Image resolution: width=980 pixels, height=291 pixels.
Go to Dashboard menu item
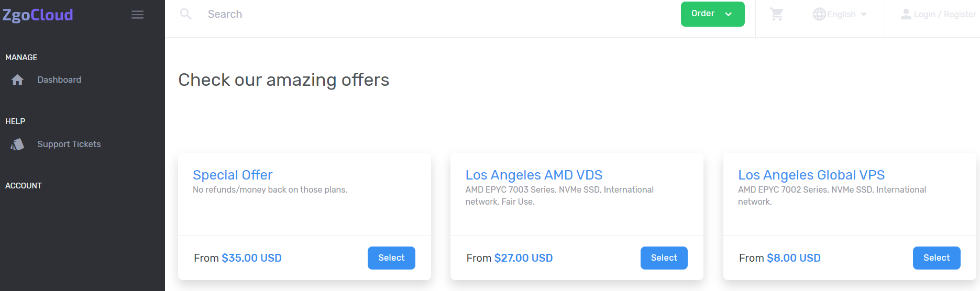click(x=59, y=80)
